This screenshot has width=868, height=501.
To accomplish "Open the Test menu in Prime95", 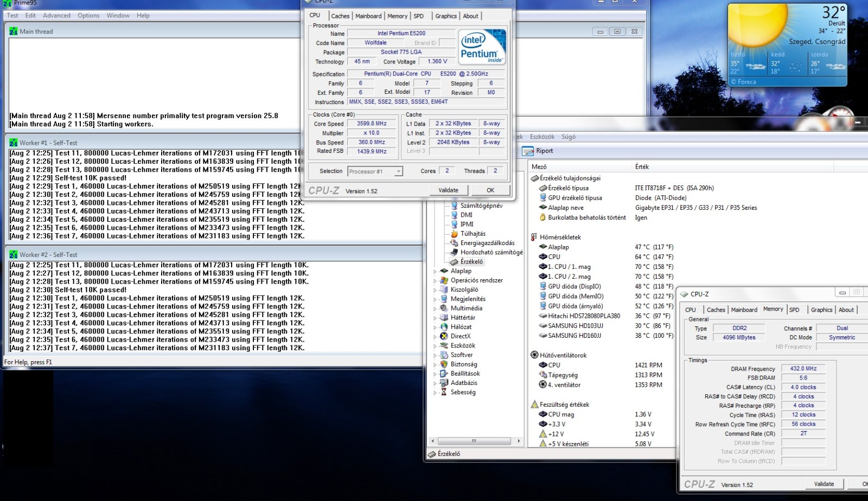I will click(x=12, y=15).
